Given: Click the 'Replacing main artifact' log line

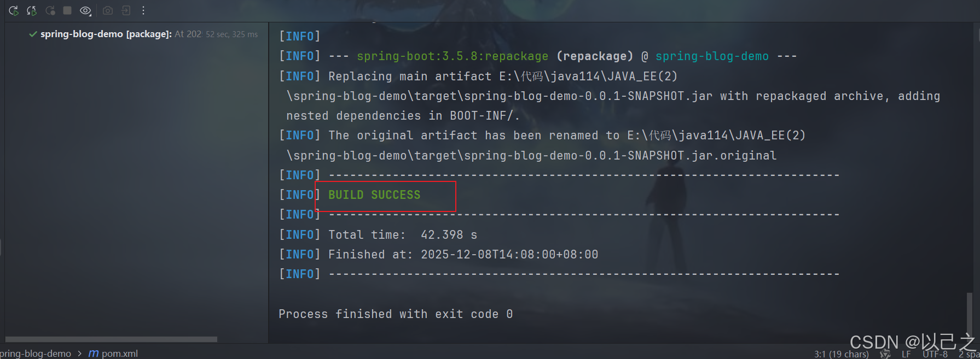Looking at the screenshot, I should point(503,76).
